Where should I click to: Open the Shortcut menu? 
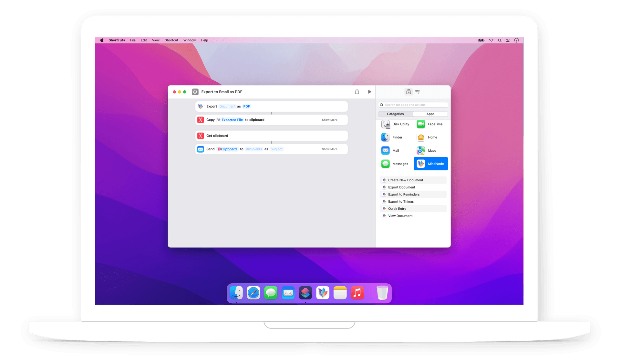pyautogui.click(x=171, y=40)
